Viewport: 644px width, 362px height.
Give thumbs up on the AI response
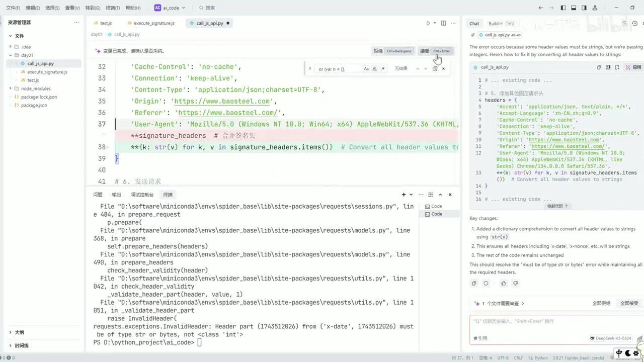(504, 283)
